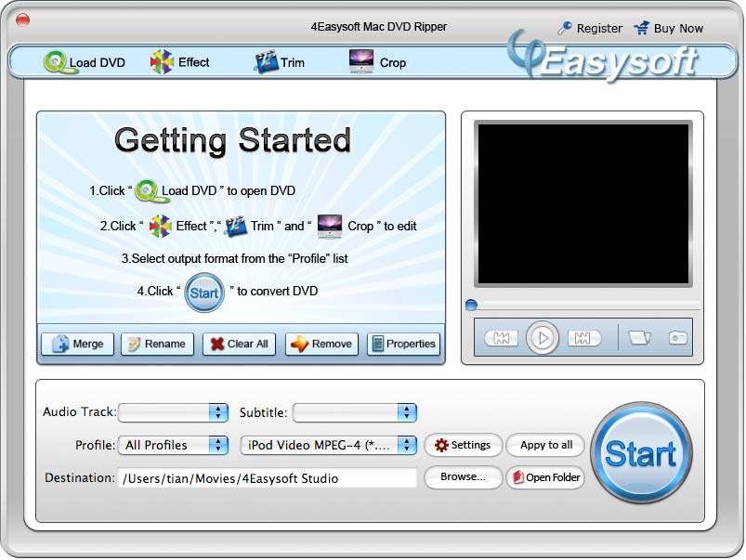The image size is (746, 560).
Task: Click the red close window button
Action: pyautogui.click(x=23, y=20)
